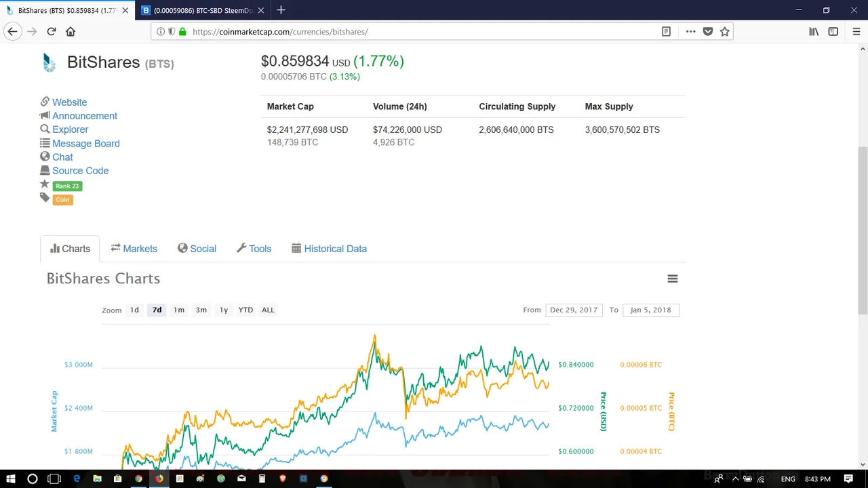Open the Explorer link

coord(70,129)
